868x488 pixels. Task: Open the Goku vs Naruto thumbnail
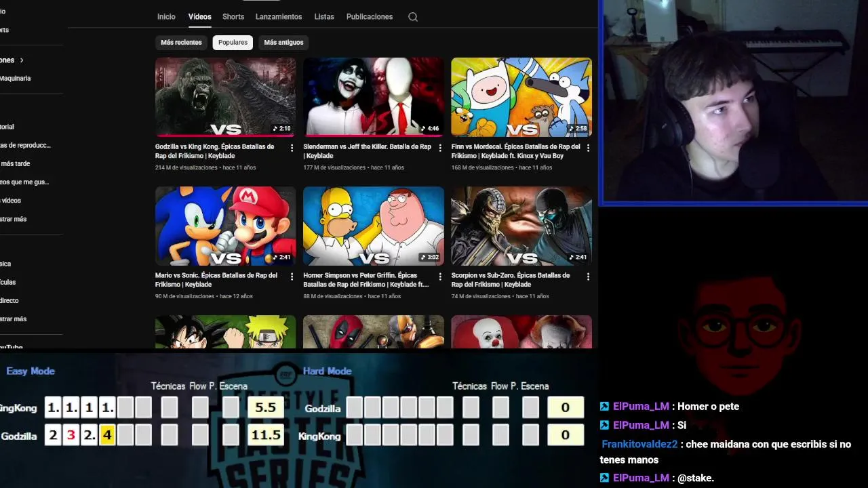click(225, 332)
